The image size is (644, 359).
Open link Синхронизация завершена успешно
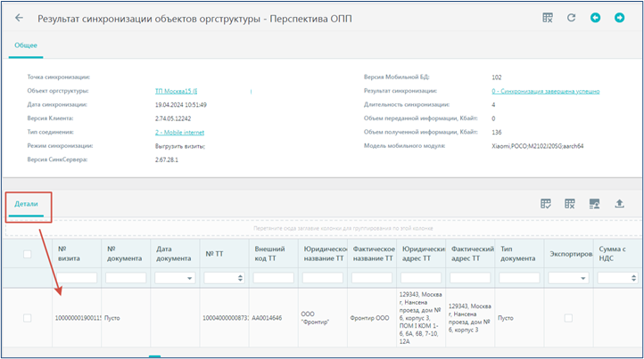tap(545, 91)
